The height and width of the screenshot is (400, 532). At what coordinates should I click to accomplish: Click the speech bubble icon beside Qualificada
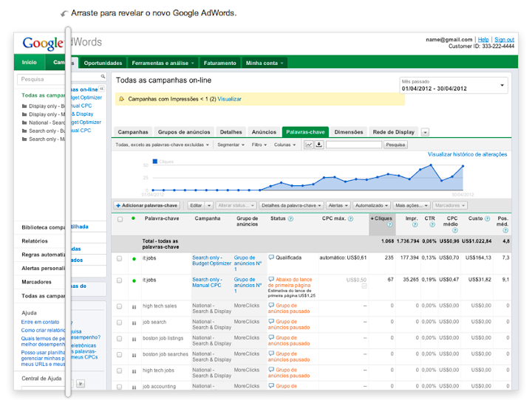271,258
